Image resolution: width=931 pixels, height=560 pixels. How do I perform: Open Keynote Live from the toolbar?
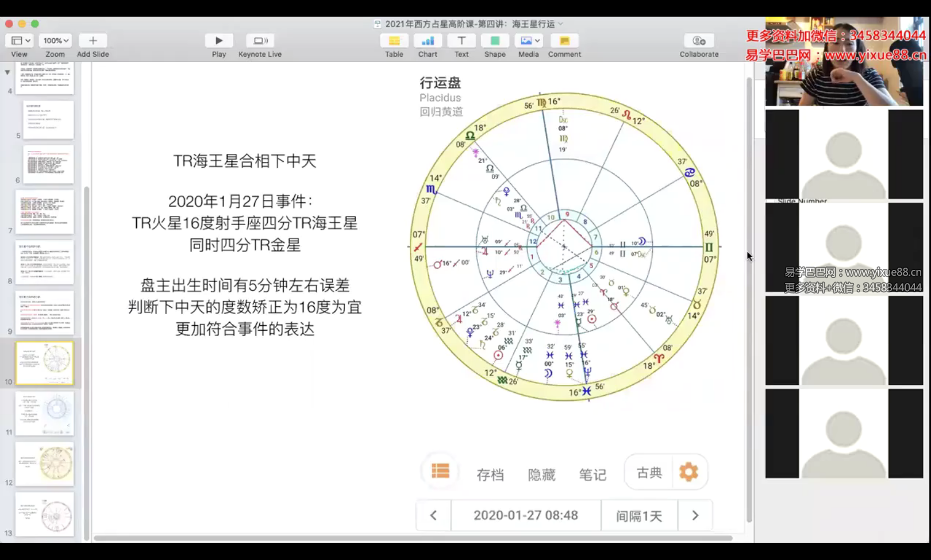260,41
